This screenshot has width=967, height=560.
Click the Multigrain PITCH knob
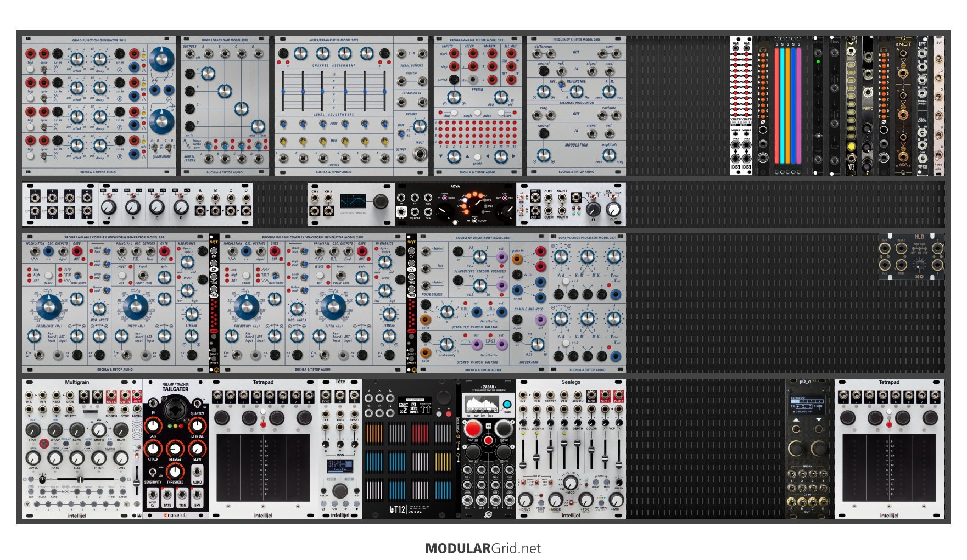point(99,457)
